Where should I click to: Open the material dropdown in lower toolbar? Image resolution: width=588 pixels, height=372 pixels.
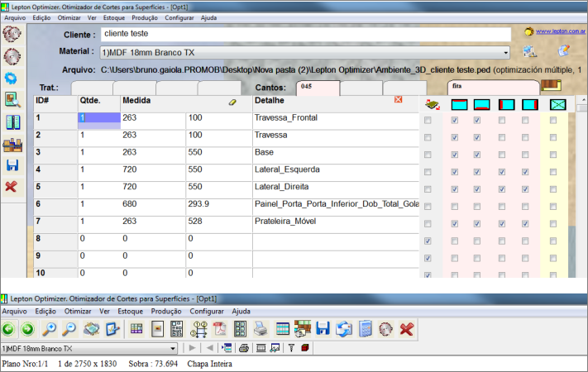[173, 348]
